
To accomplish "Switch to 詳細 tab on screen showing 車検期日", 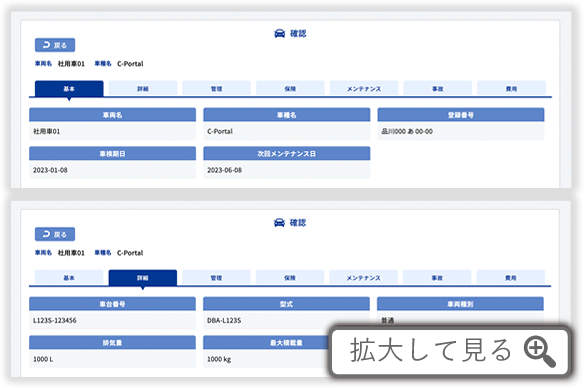I will pos(143,89).
